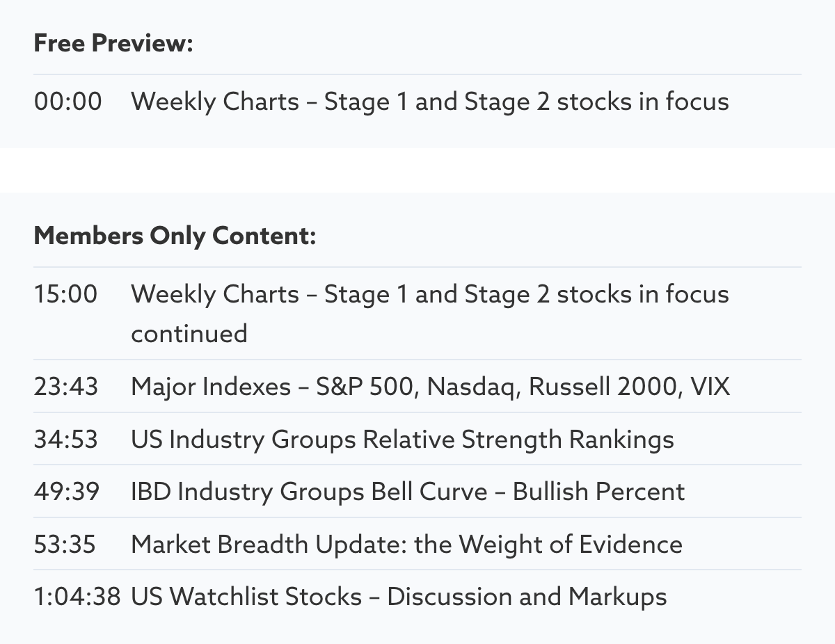Click white gap between the two sections
This screenshot has height=644, width=835.
(x=417, y=170)
